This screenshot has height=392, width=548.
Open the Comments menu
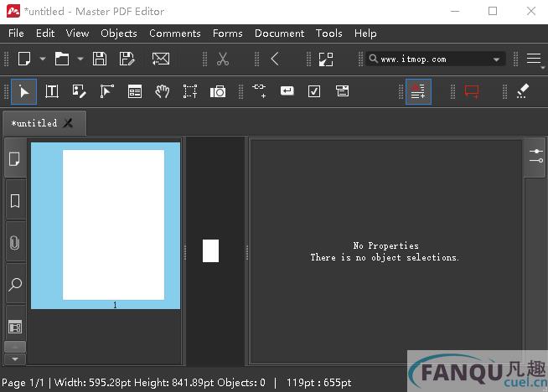(175, 34)
